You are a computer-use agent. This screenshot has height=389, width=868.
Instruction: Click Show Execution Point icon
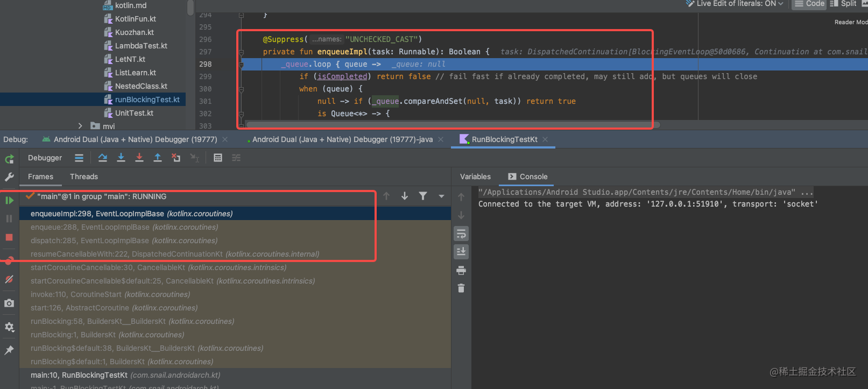pos(79,158)
